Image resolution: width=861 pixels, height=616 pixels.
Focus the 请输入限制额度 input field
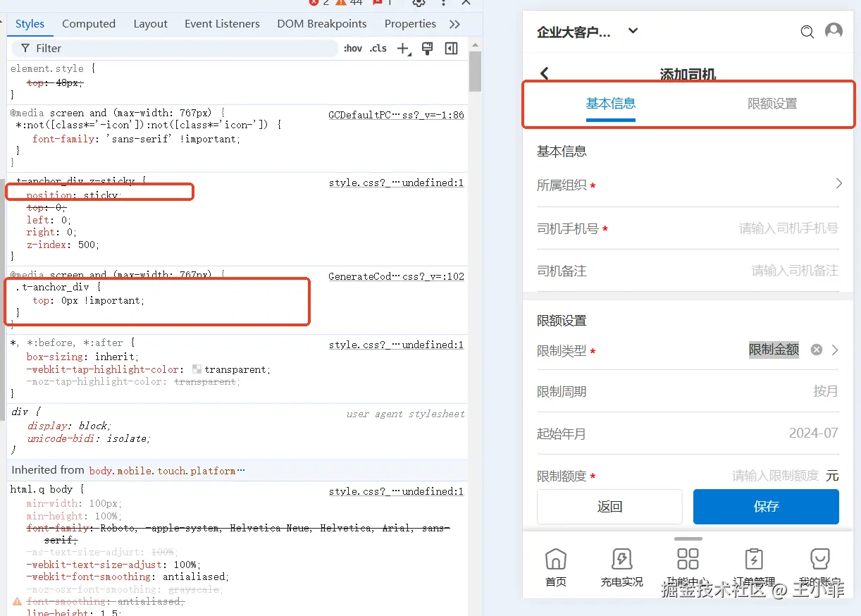tap(775, 476)
